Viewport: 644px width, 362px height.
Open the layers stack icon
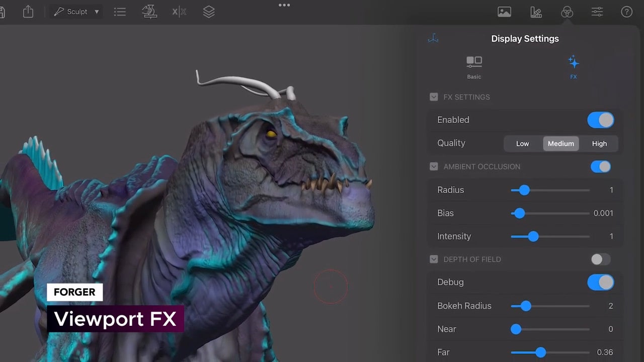tap(209, 12)
